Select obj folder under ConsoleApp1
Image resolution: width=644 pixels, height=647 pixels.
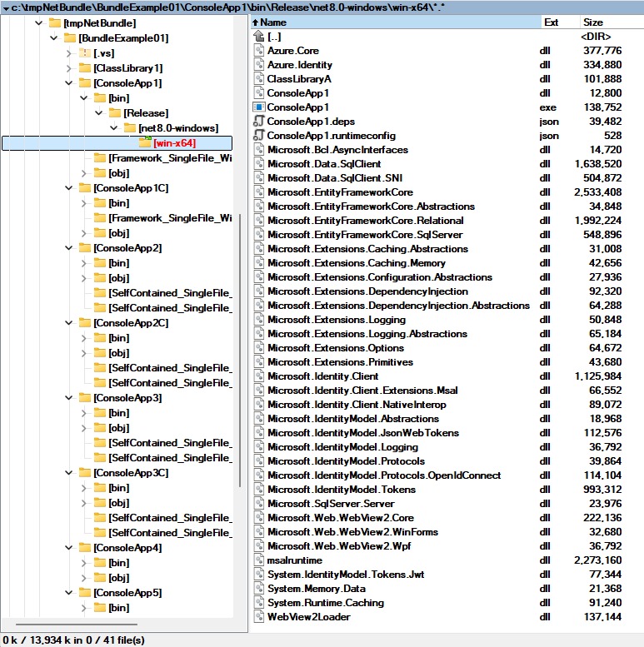coord(119,173)
